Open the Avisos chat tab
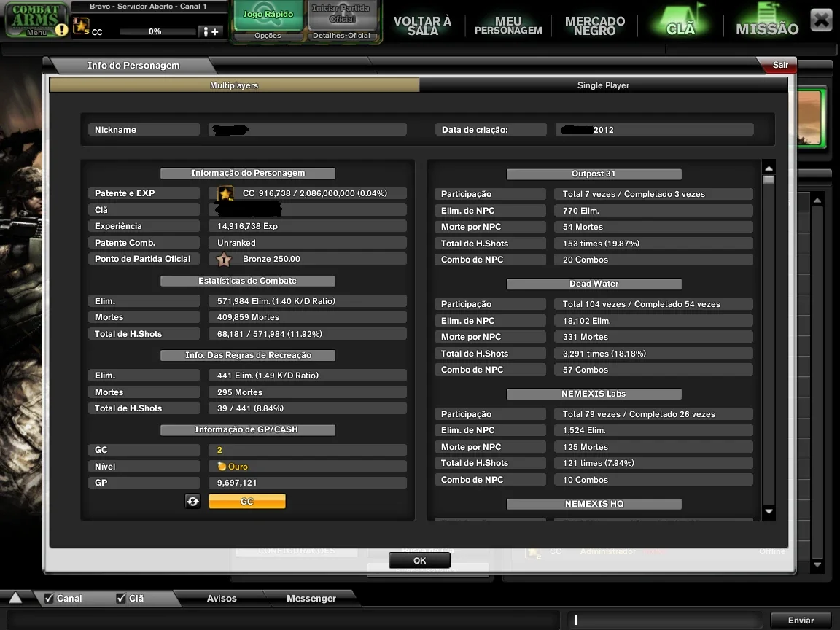Image resolution: width=840 pixels, height=630 pixels. 222,599
